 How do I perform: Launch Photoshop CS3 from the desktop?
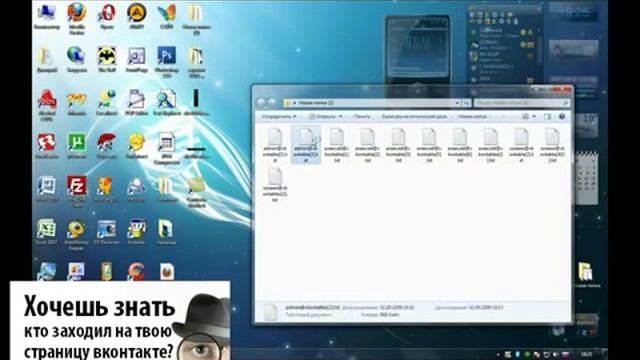point(167,62)
